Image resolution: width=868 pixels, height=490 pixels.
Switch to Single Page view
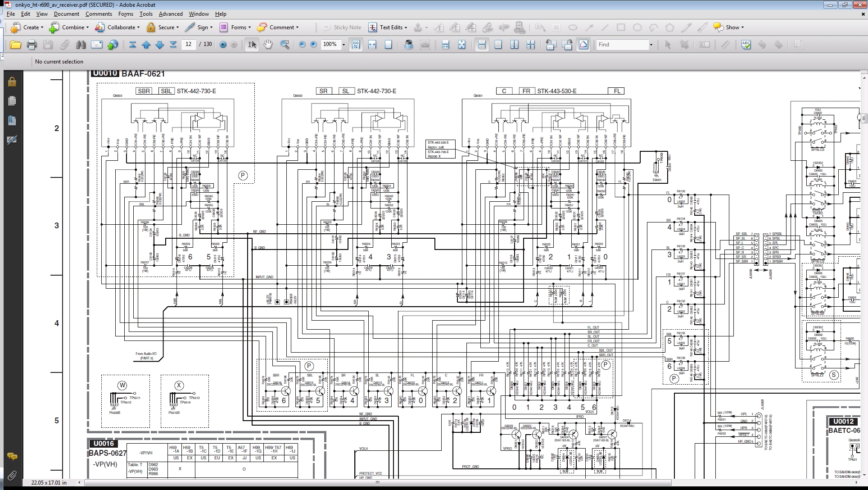coord(498,45)
